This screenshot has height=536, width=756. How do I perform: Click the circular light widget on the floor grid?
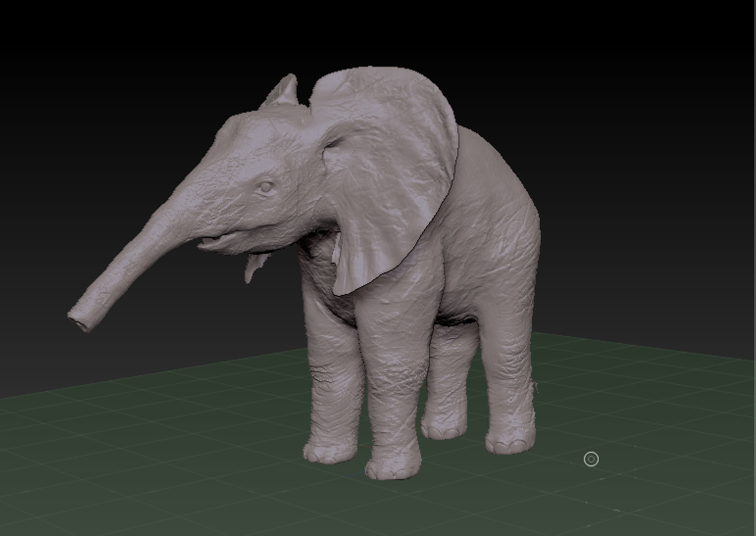pyautogui.click(x=591, y=459)
